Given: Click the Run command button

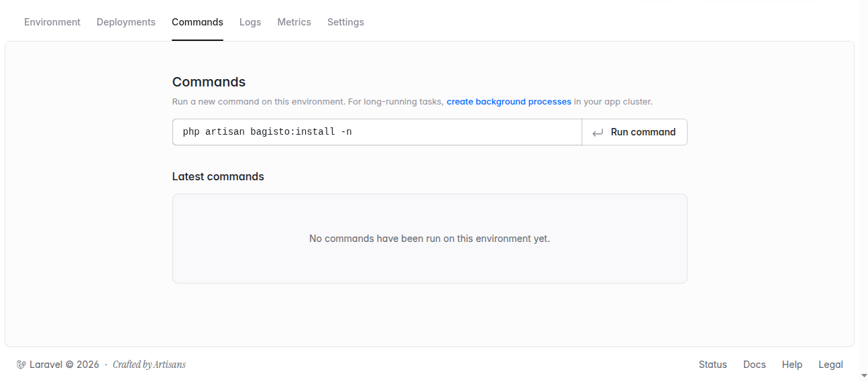Looking at the screenshot, I should point(635,132).
